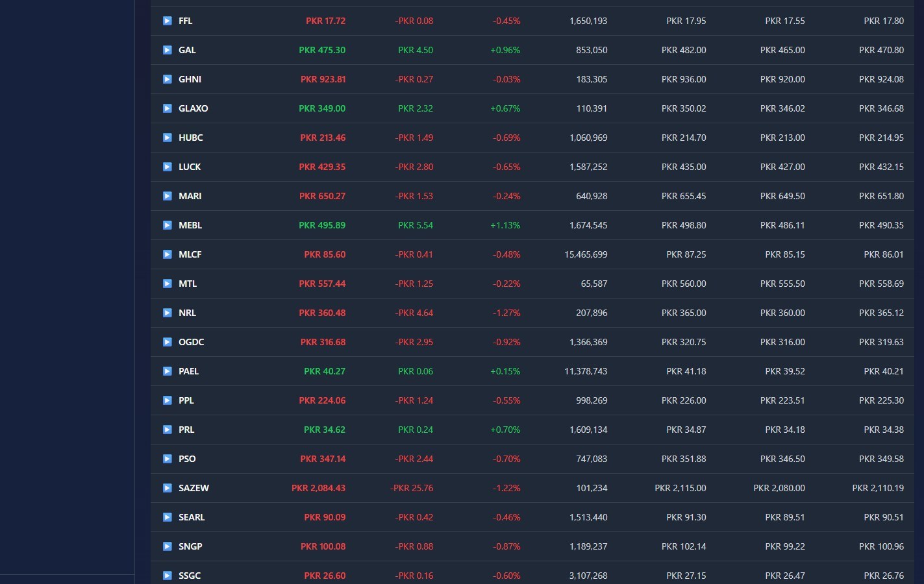The image size is (924, 584).
Task: Click the SEARL arrow icon
Action: click(167, 517)
